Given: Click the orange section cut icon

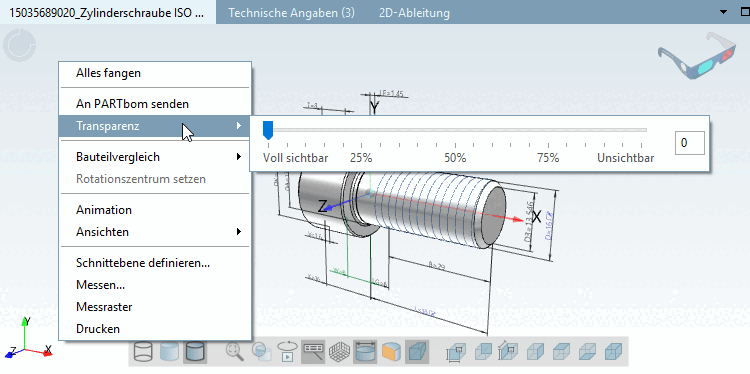Looking at the screenshot, I should [x=391, y=352].
